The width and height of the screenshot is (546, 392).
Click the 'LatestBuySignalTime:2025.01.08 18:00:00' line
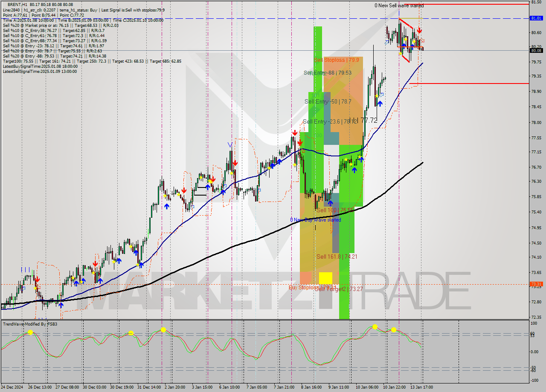coord(40,66)
